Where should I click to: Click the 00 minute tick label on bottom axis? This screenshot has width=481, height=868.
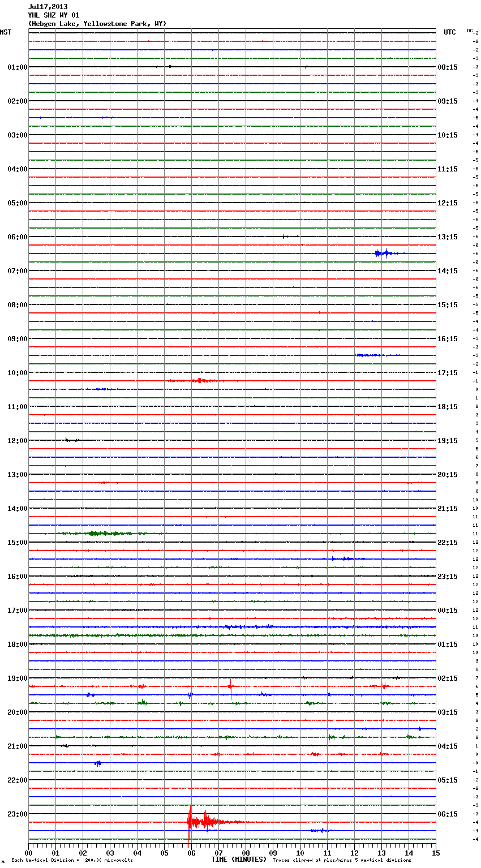[x=28, y=853]
